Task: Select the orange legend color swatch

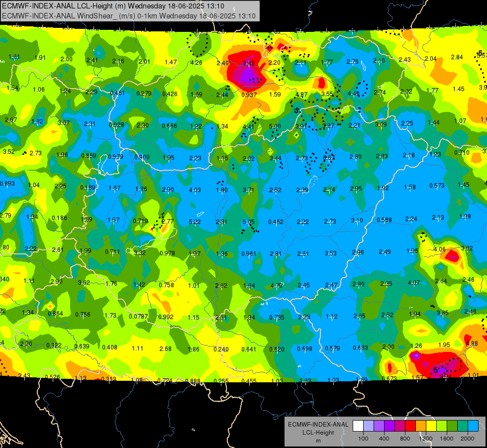Action: point(421,426)
